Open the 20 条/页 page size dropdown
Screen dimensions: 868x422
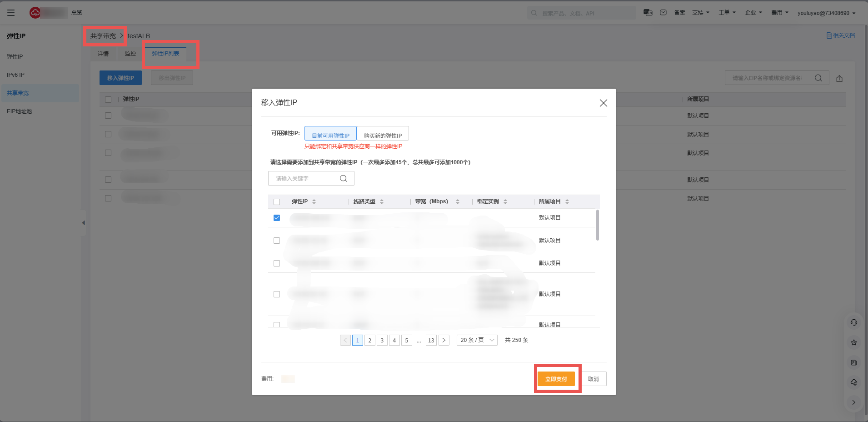tap(477, 340)
